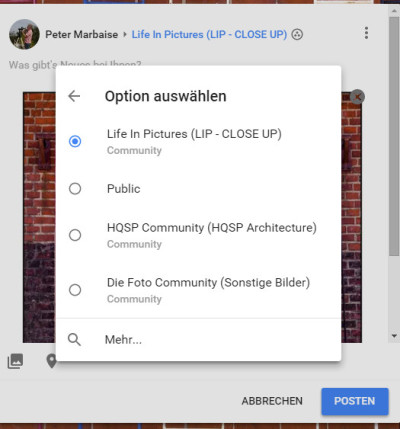Select the Public radio button

pyautogui.click(x=75, y=189)
